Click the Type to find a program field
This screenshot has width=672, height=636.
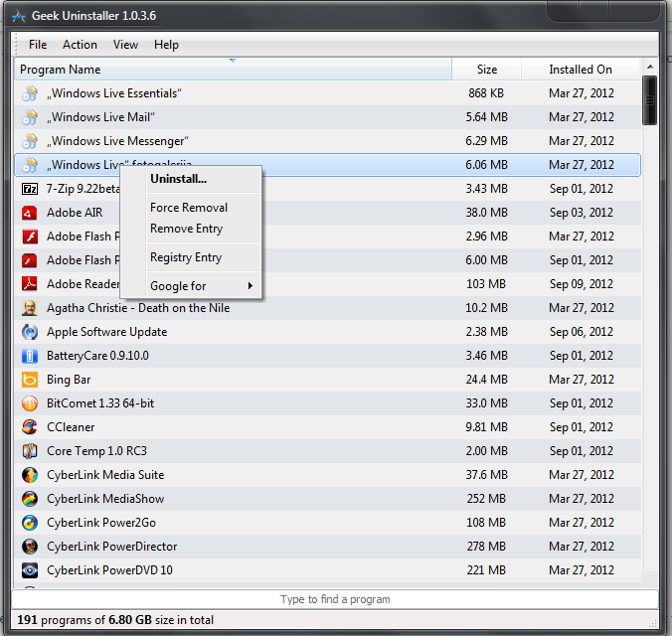pyautogui.click(x=335, y=599)
